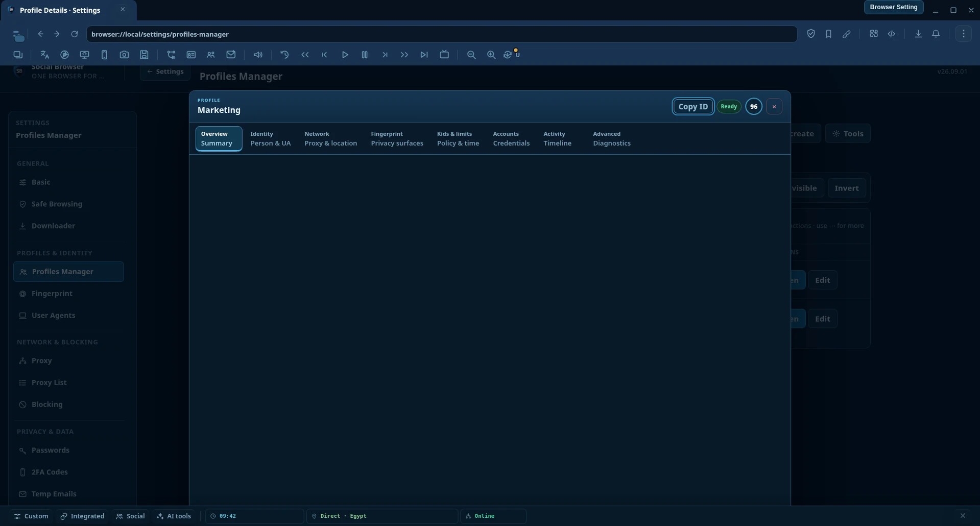This screenshot has width=980, height=526.
Task: Click the rewind double-chevron icon
Action: click(x=305, y=55)
